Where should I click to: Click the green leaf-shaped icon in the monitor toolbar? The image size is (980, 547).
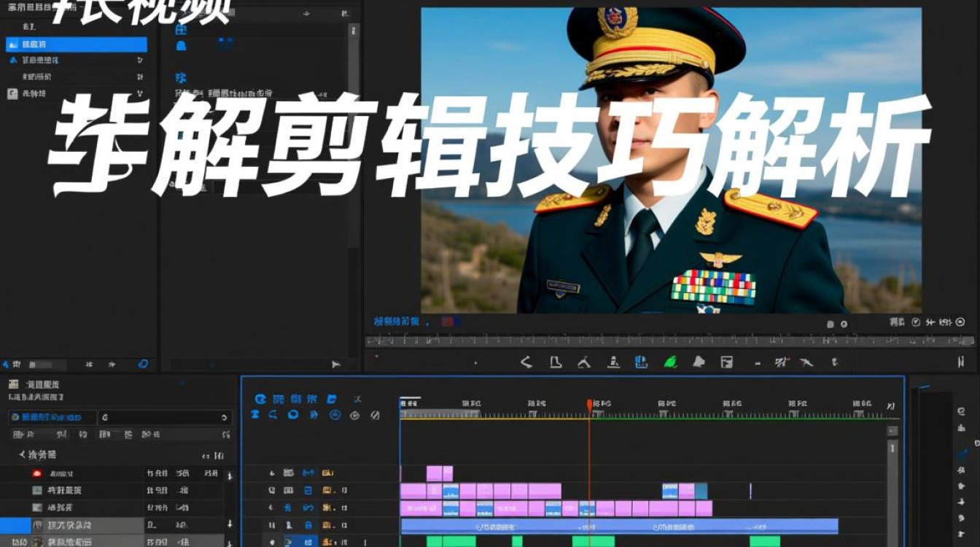point(670,361)
